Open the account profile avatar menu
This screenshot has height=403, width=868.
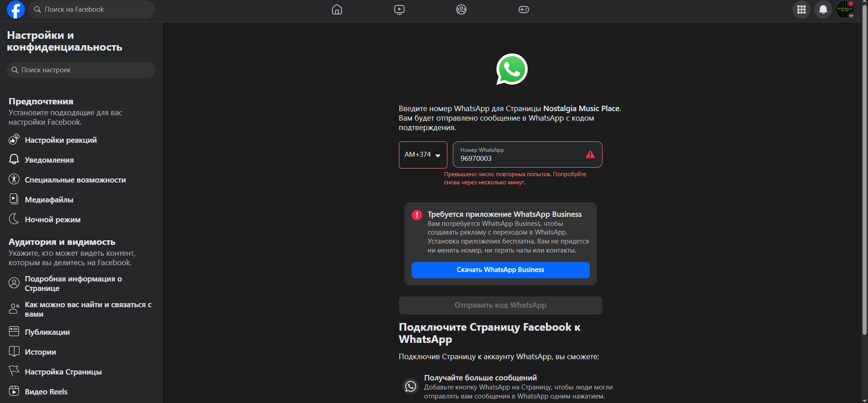point(845,9)
